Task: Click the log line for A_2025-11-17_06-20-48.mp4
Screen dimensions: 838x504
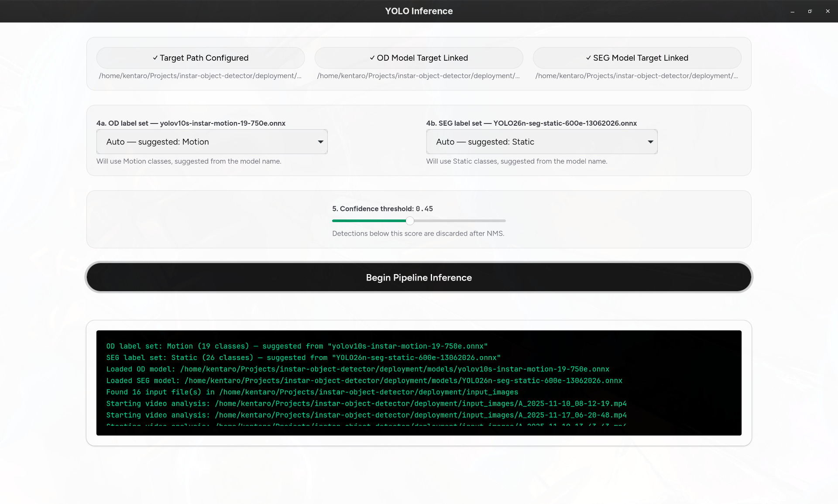Action: pos(367,415)
